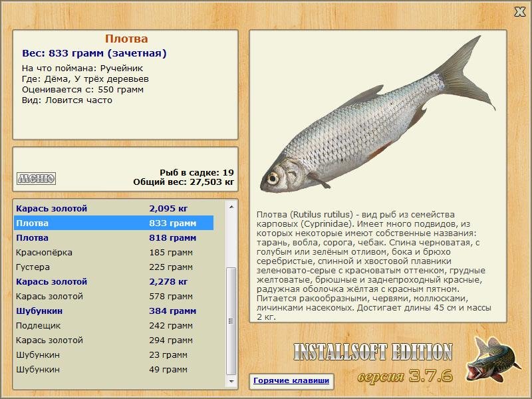Open the Горячие клавиши link

click(291, 380)
